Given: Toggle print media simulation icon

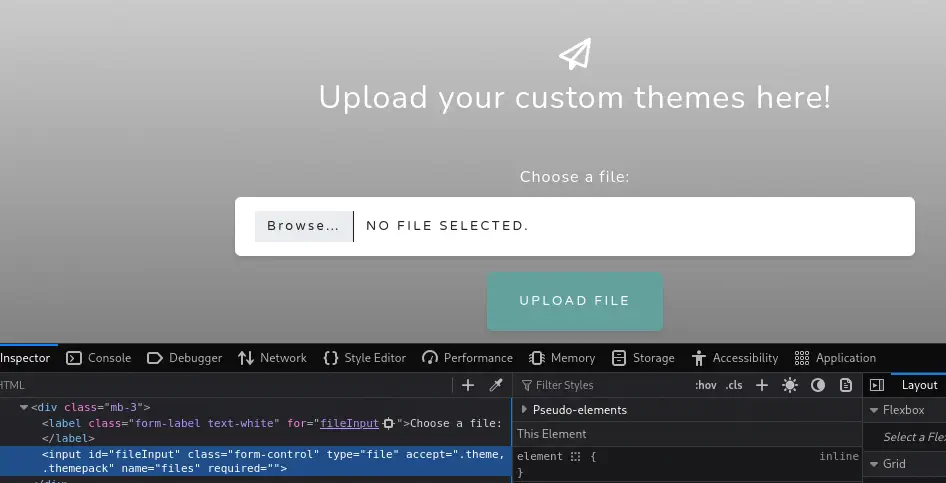Looking at the screenshot, I should click(846, 385).
